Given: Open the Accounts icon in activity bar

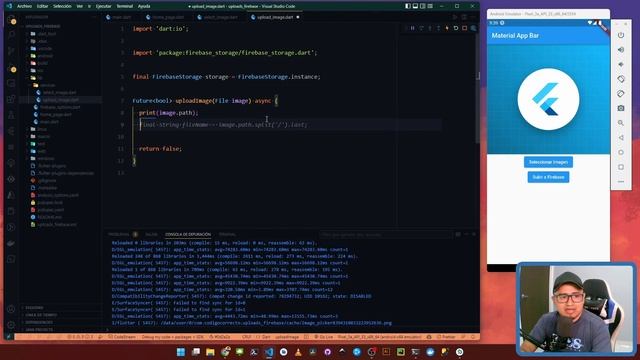Looking at the screenshot, I should click(x=11, y=309).
